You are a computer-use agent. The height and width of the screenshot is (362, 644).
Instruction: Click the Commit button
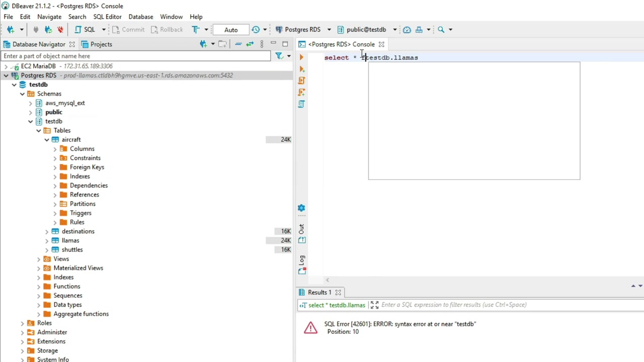point(128,30)
